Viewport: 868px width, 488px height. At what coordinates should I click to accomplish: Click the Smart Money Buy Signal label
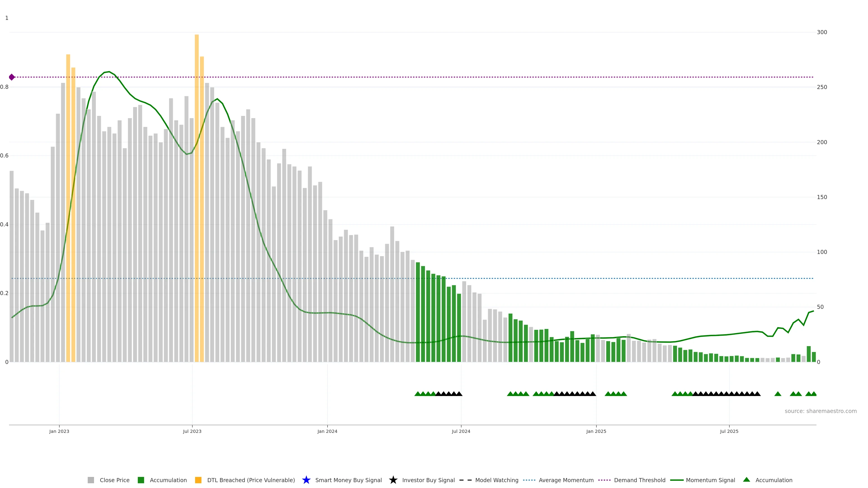(348, 480)
